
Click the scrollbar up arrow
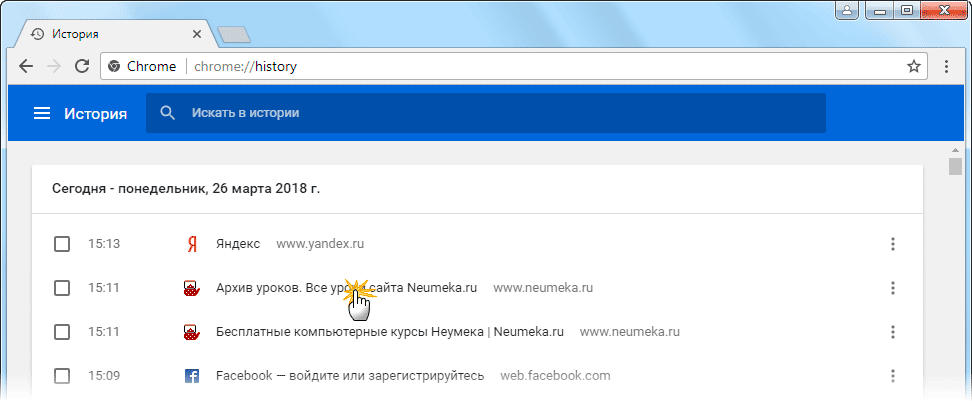click(x=955, y=149)
